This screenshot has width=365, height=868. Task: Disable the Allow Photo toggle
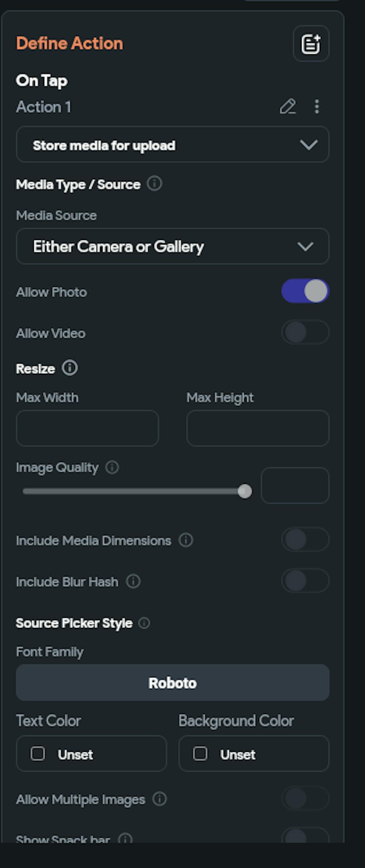point(305,291)
